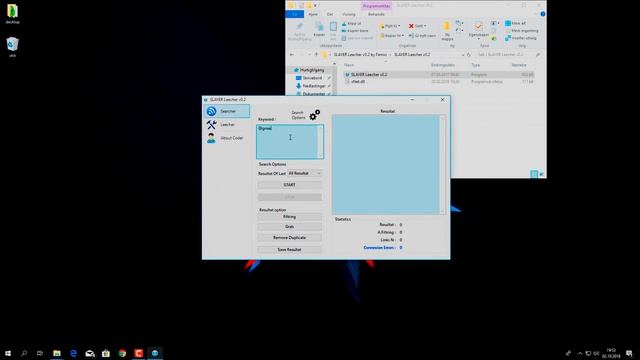Click the Remove Duplicate button
This screenshot has width=640, height=360.
click(289, 238)
